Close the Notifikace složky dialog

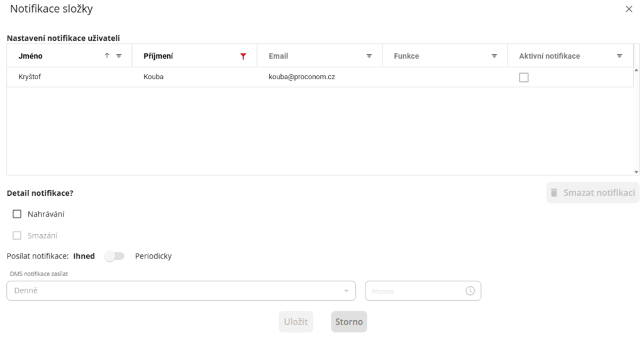(629, 9)
